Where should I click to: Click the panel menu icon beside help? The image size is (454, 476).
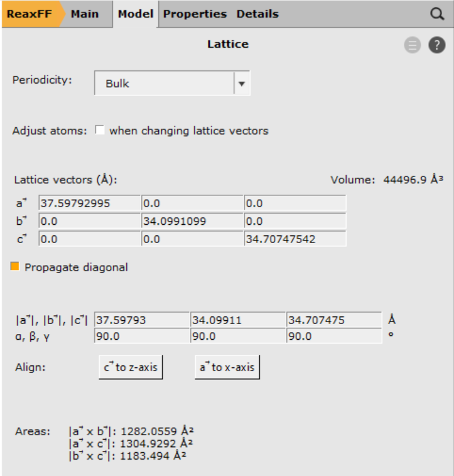pos(412,45)
